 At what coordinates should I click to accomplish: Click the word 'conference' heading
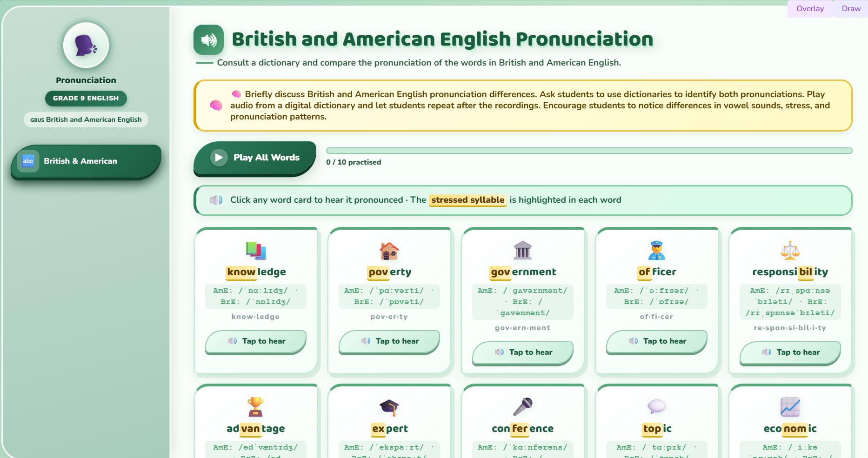click(523, 429)
